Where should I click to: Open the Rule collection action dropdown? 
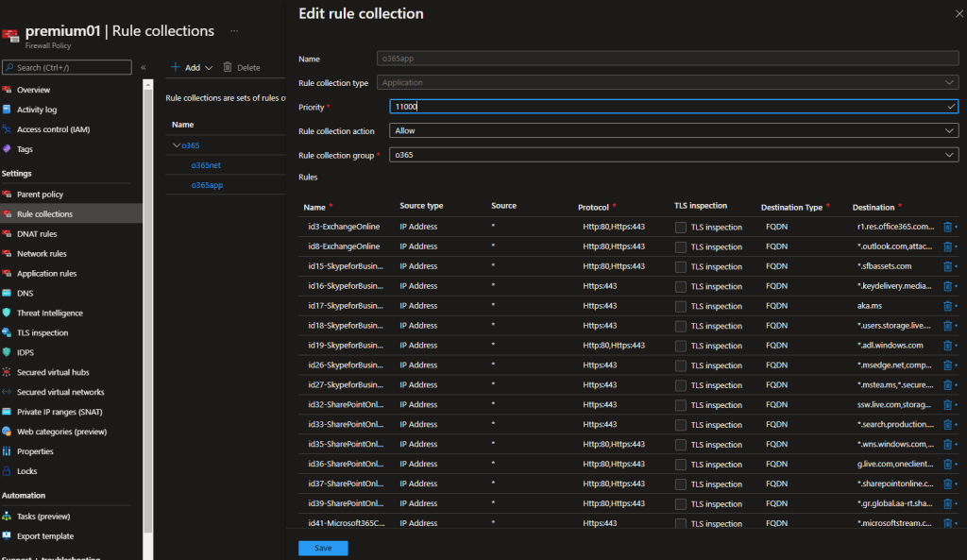point(673,131)
